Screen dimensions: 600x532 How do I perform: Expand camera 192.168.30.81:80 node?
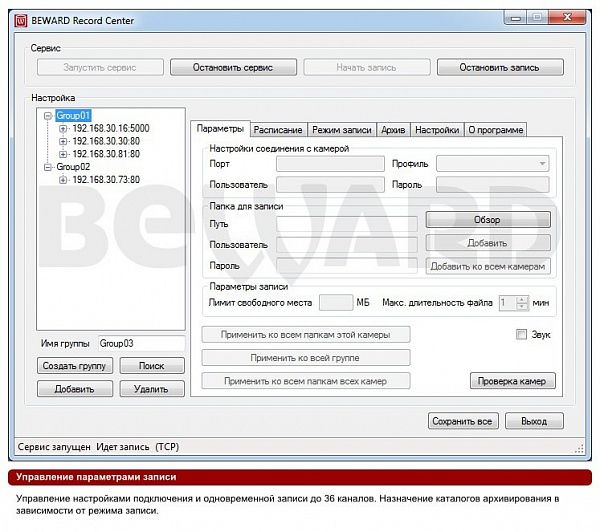point(63,154)
